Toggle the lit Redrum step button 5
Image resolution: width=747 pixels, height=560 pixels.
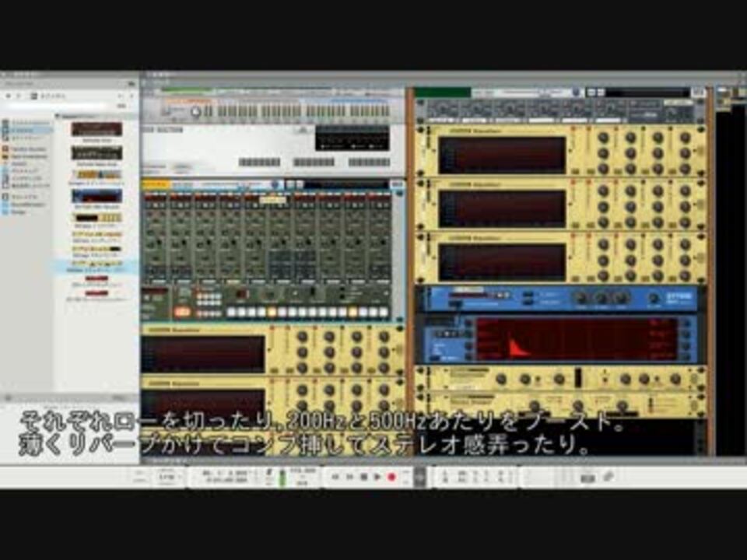[x=272, y=313]
